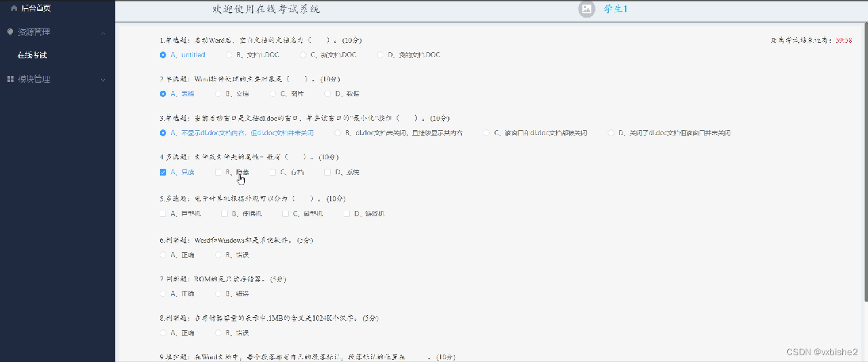Image resolution: width=868 pixels, height=362 pixels.
Task: Select question 1 option A untitled
Action: 182,55
